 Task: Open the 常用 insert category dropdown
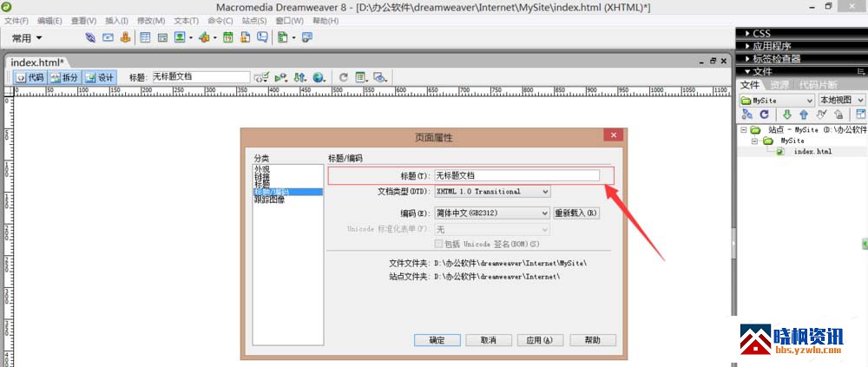pos(27,38)
